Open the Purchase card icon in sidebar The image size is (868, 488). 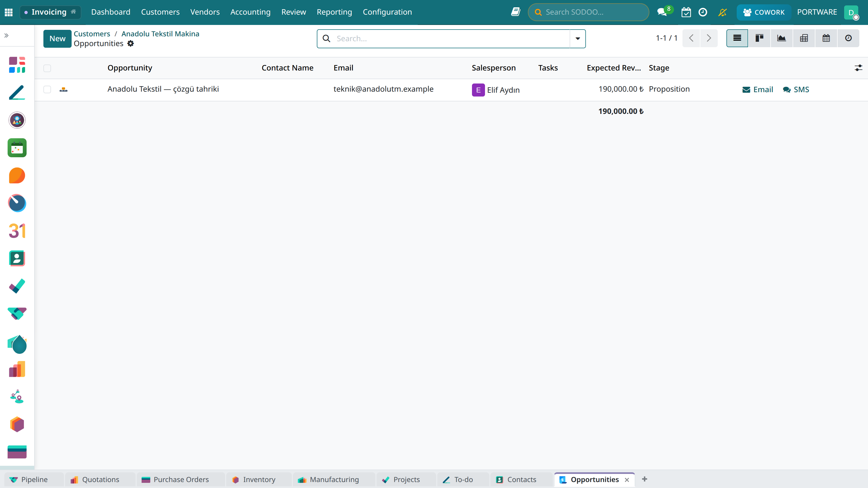[17, 452]
